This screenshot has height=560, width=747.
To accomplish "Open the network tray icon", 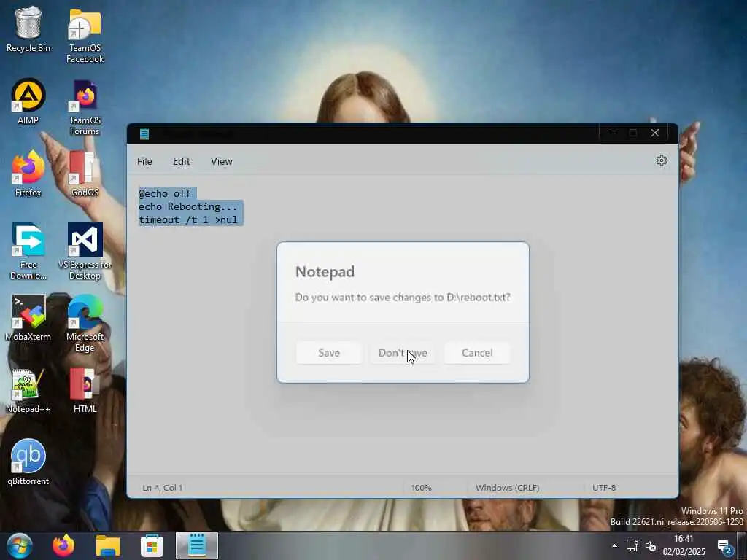I will (632, 545).
